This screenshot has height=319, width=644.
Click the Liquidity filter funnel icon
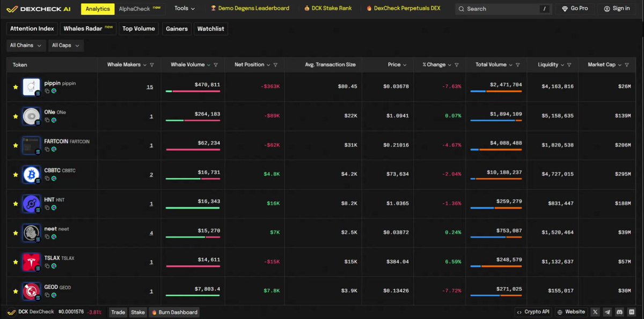click(569, 65)
